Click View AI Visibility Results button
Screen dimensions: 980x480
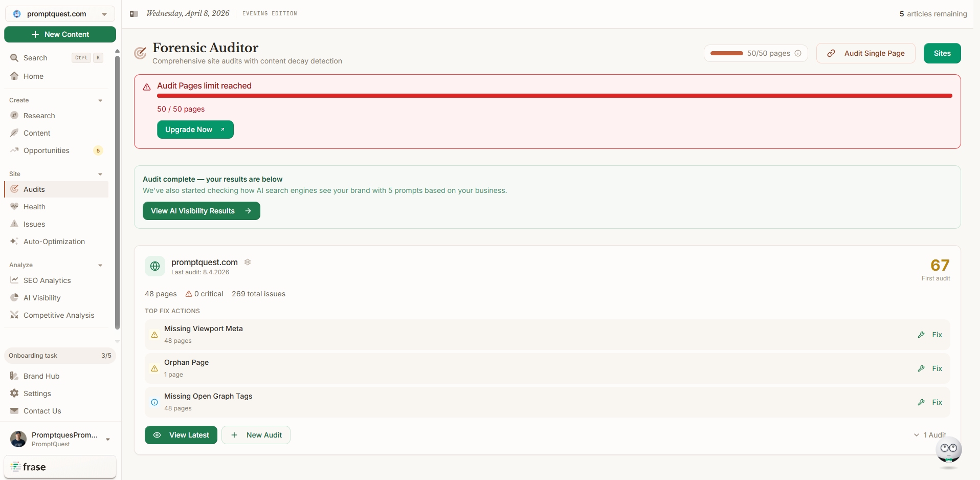point(201,211)
